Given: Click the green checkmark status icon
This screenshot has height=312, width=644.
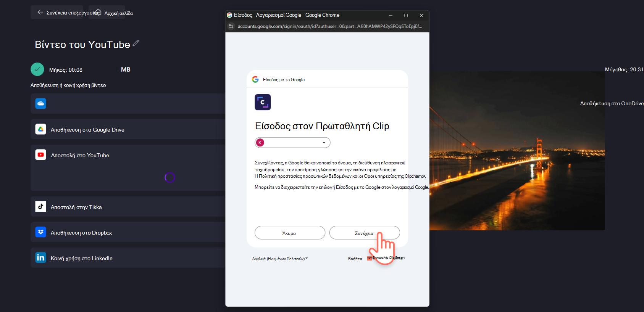Looking at the screenshot, I should coord(37,69).
